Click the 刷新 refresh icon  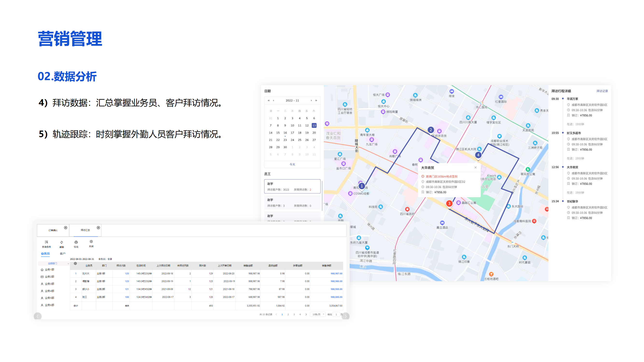point(62,242)
